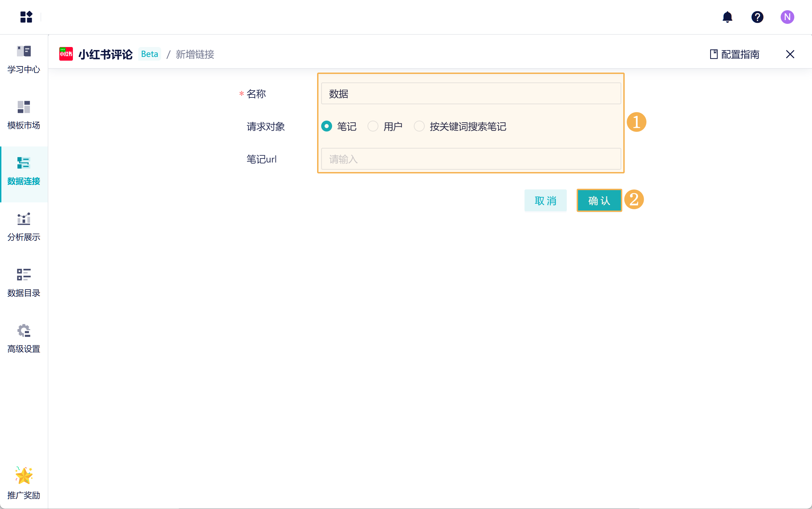
Task: Switch to 数据连接 sidebar tab
Action: [24, 171]
